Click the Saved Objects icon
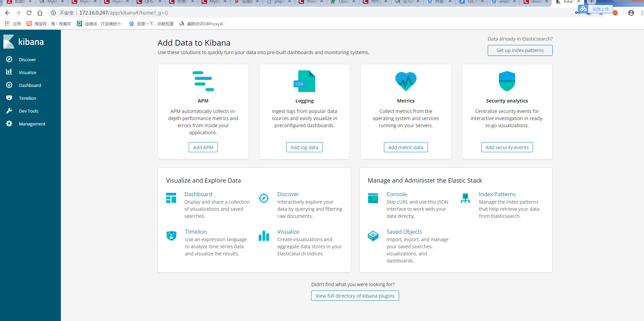Screen dimensions: 644x321 point(373,235)
